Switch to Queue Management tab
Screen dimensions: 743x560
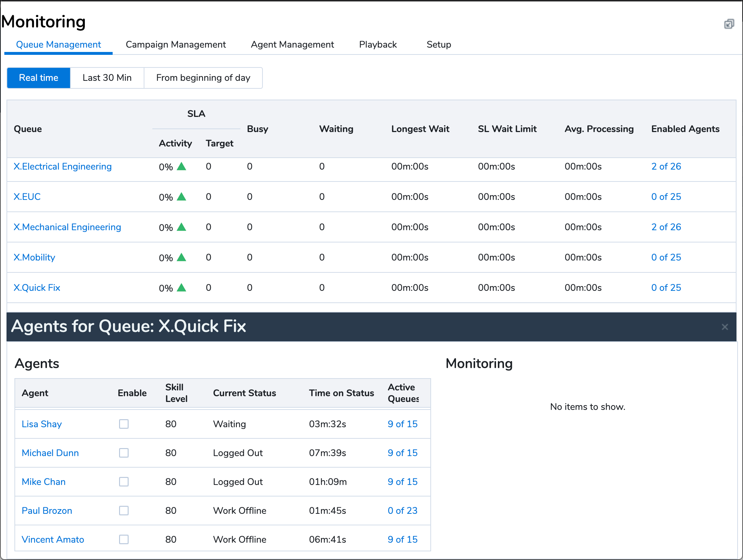pyautogui.click(x=58, y=45)
